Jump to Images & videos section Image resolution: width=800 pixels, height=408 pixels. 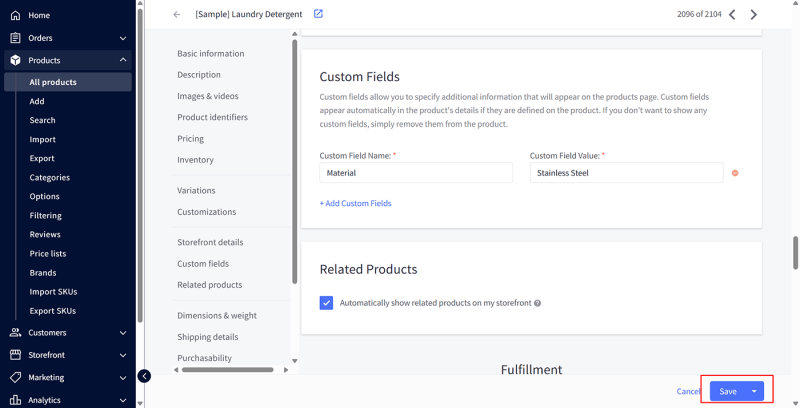tap(208, 96)
